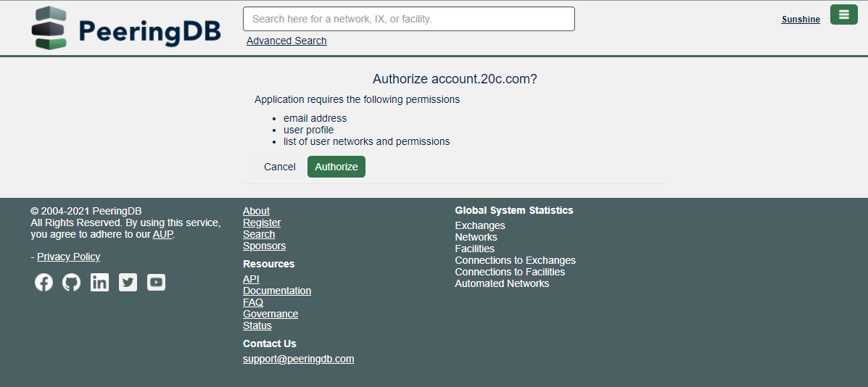Read the Privacy Policy

69,257
